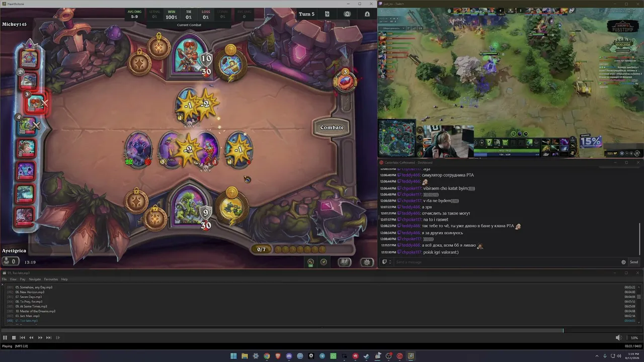Fast-forward the current track
The height and width of the screenshot is (362, 644).
click(40, 338)
